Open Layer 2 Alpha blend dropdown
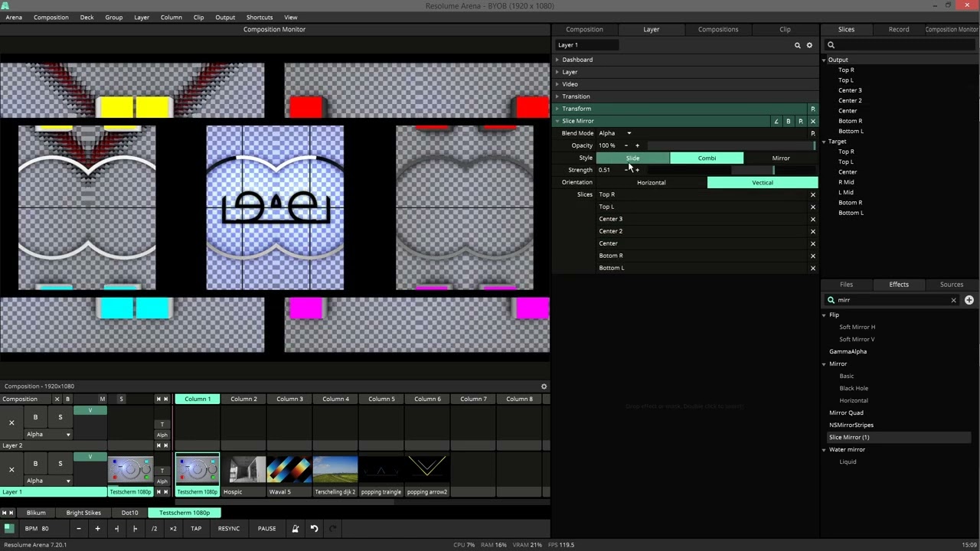Image resolution: width=980 pixels, height=551 pixels. [47, 435]
